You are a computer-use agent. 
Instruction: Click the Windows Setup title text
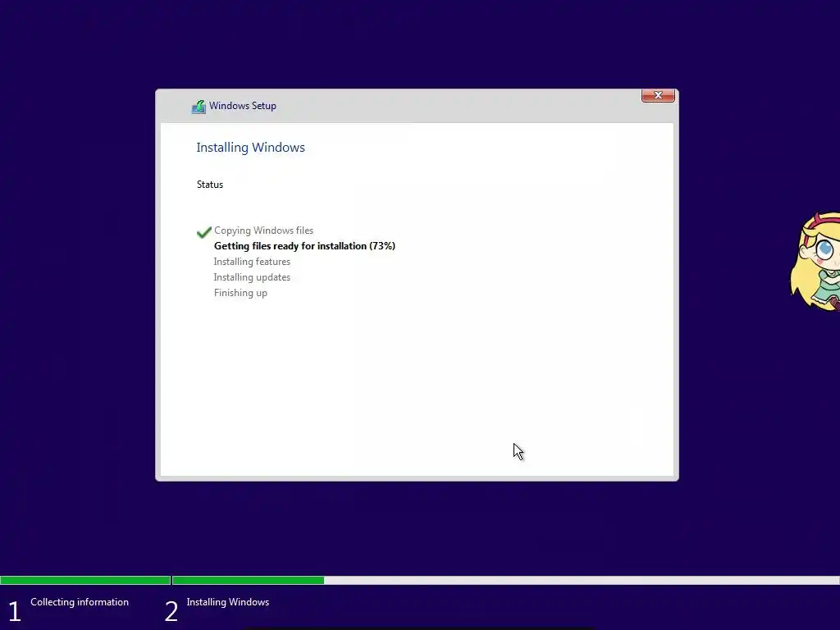pyautogui.click(x=243, y=106)
